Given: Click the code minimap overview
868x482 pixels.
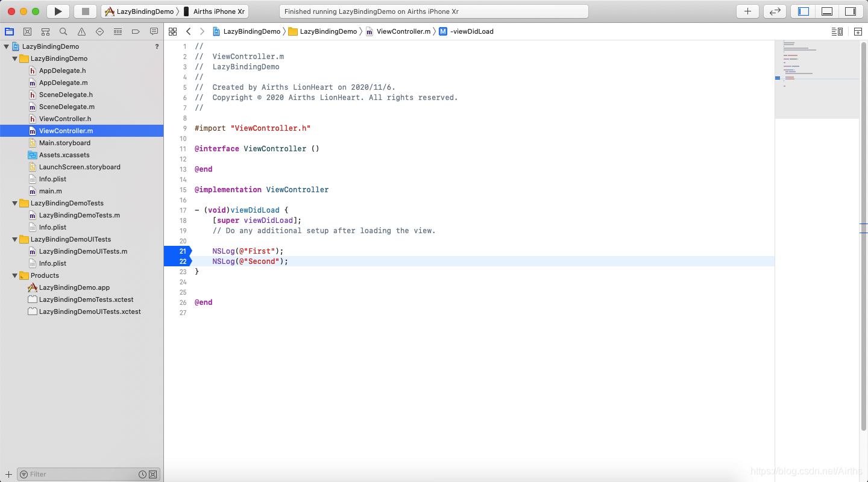Looking at the screenshot, I should coord(817,80).
